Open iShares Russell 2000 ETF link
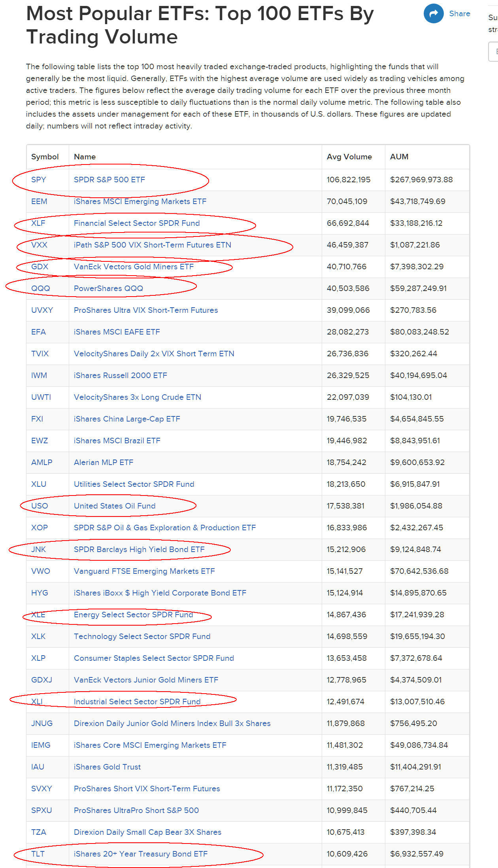Screen dimensions: 498x868 (x=121, y=375)
